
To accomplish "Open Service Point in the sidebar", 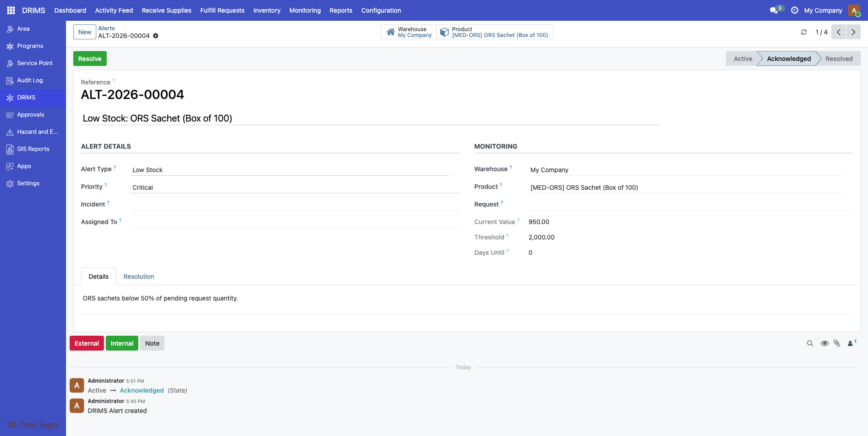I will [x=33, y=63].
